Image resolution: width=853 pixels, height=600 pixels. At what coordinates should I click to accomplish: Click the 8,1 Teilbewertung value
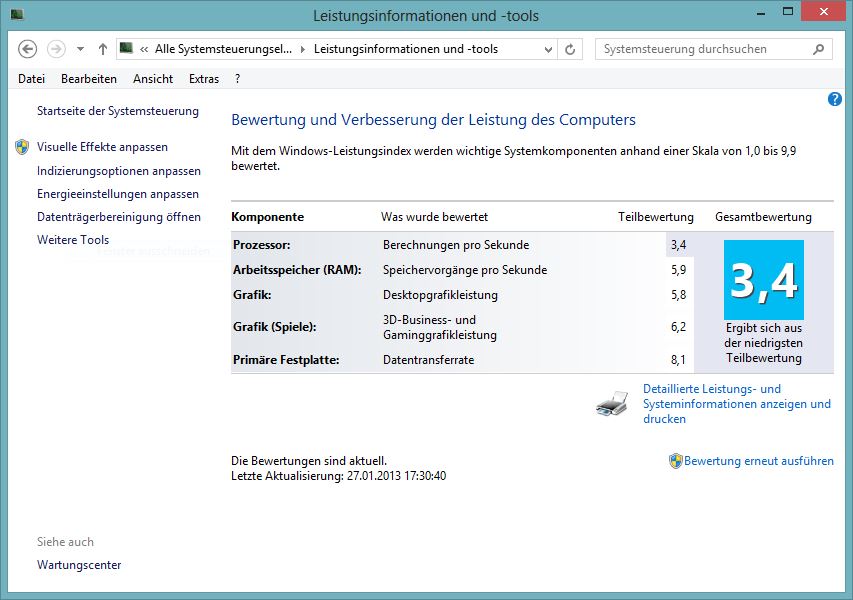(x=678, y=360)
